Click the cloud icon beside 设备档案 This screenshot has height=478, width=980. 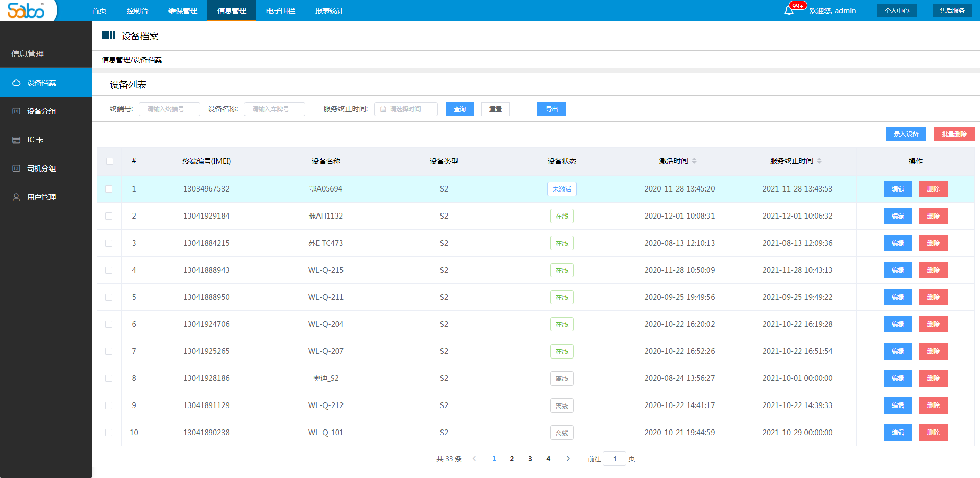[16, 83]
